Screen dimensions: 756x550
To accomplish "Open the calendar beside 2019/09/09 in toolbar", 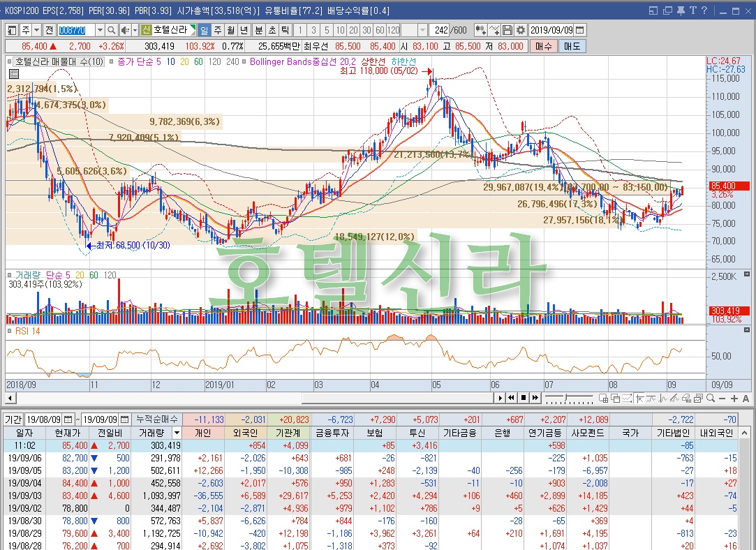I will pos(580,31).
